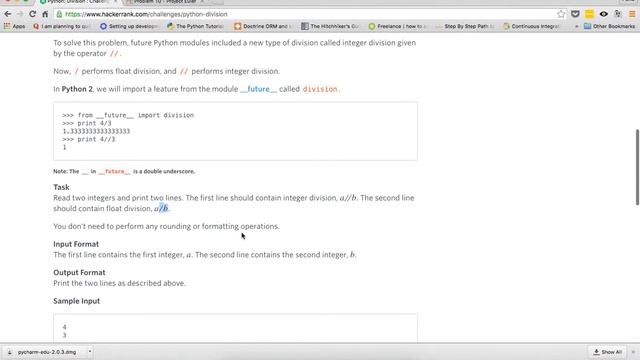Open the Freelance how-to bookmark

click(x=397, y=26)
